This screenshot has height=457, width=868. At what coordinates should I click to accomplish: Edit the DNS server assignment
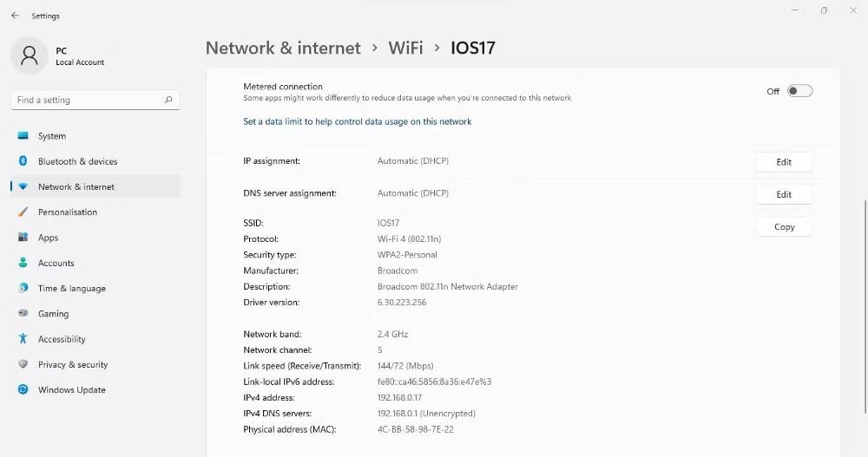(784, 194)
